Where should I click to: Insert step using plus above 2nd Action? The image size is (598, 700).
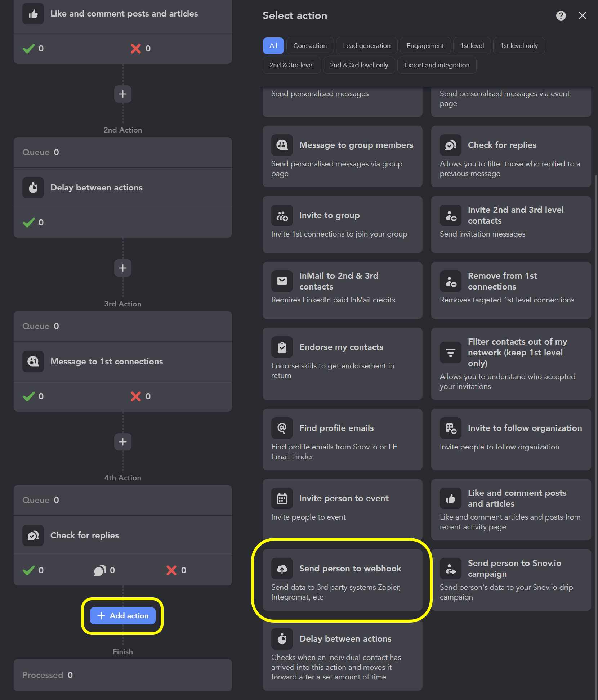click(123, 94)
